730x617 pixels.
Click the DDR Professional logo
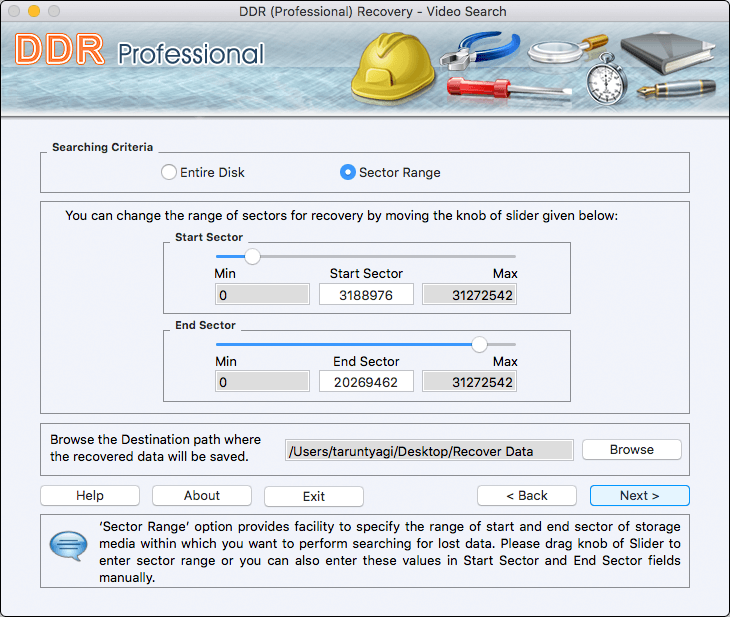tap(139, 50)
